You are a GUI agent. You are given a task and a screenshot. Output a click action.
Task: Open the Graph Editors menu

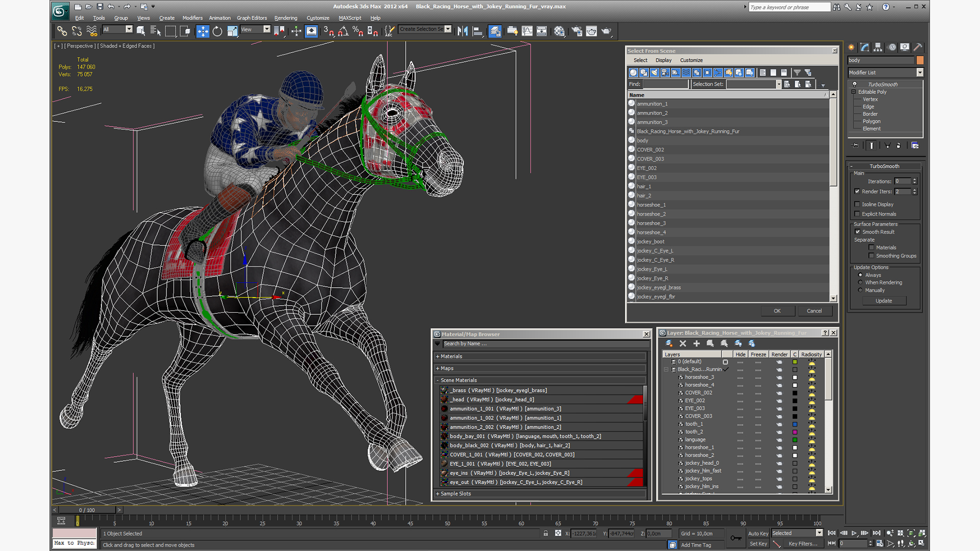point(252,18)
